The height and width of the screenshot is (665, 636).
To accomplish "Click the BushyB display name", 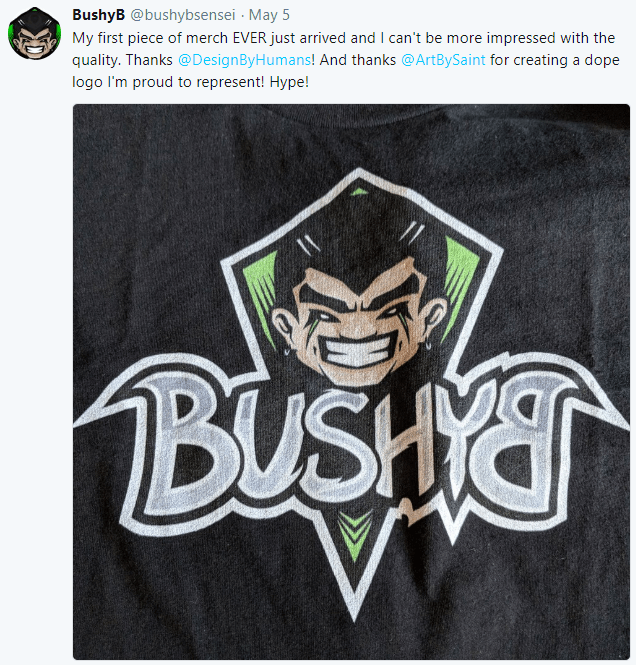I will pos(98,15).
